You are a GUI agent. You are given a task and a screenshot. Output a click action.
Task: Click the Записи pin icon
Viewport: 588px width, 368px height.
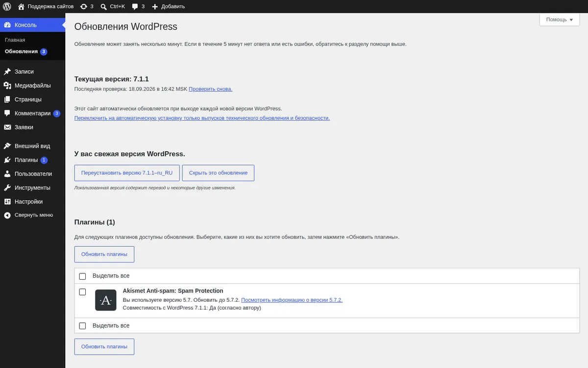7,72
